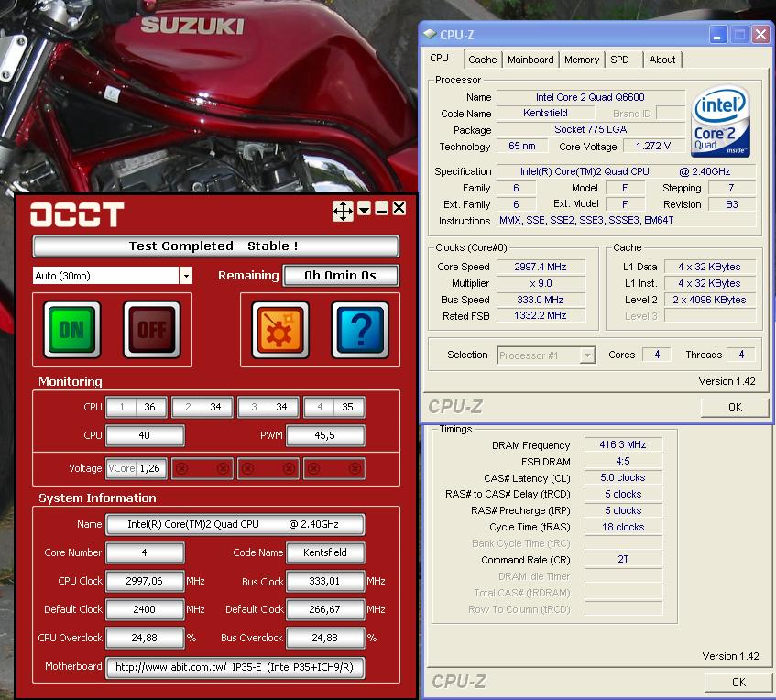
Task: Click the DRAM Frequency value 416.3 MHz
Action: pos(623,444)
